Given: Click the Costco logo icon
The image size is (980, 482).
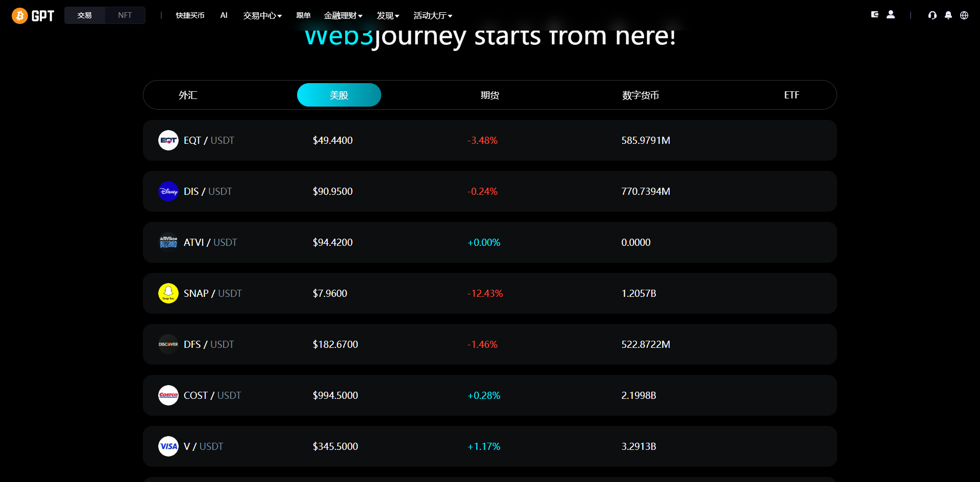Looking at the screenshot, I should pos(168,395).
